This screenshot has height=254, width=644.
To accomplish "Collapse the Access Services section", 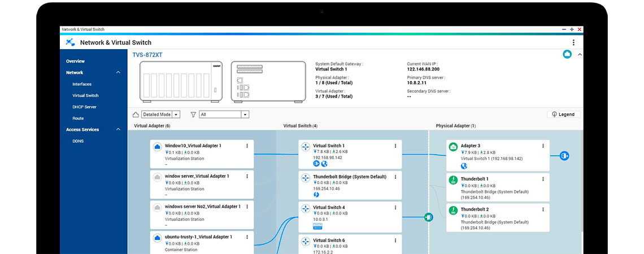I will [x=118, y=130].
